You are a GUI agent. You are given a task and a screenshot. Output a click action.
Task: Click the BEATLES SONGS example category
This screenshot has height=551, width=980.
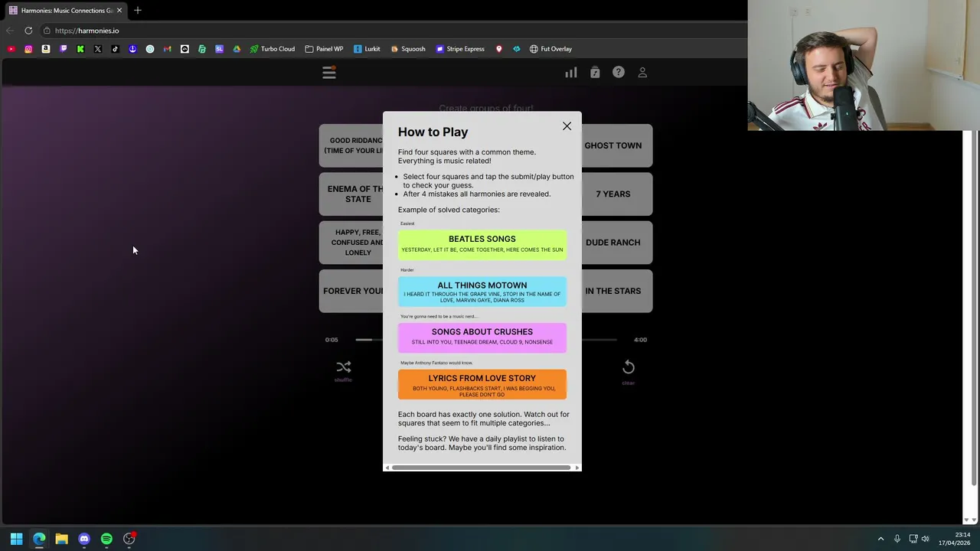tap(482, 244)
